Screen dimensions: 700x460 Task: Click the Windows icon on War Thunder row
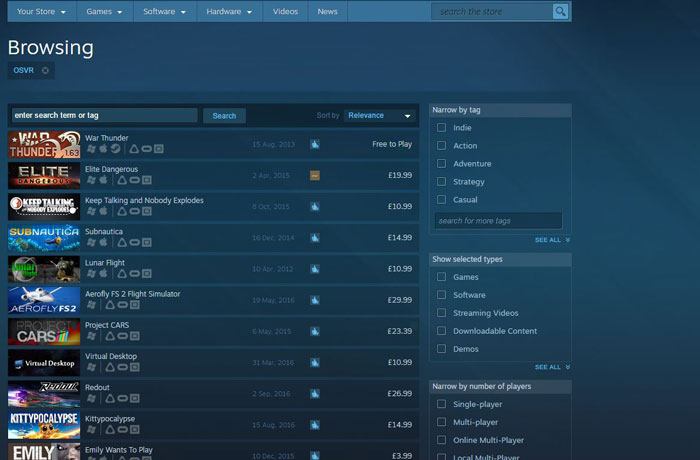click(91, 149)
